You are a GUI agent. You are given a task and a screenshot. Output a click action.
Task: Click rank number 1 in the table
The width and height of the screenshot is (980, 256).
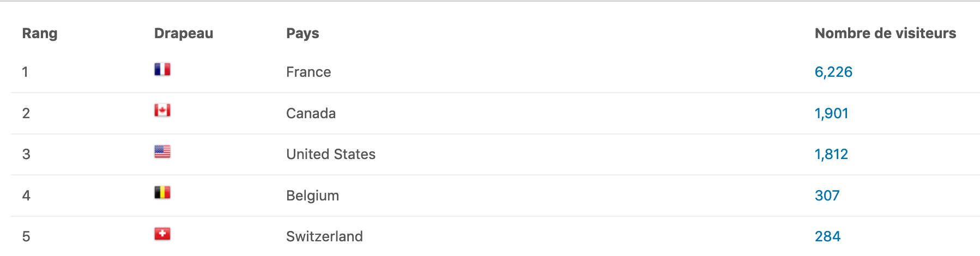[x=25, y=72]
